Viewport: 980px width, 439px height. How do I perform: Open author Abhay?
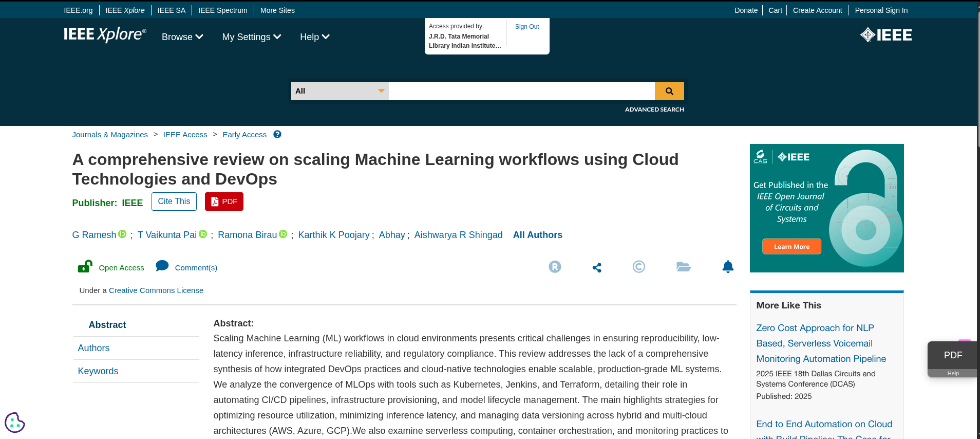click(392, 235)
